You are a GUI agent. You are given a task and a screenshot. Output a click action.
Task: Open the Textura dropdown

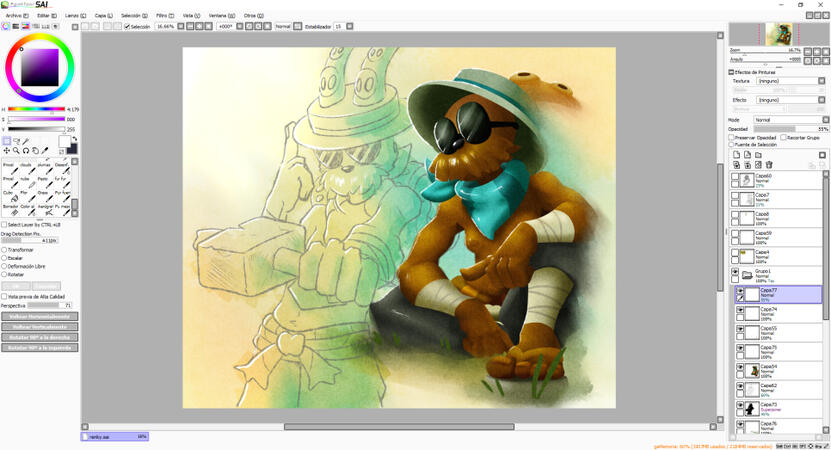[821, 81]
